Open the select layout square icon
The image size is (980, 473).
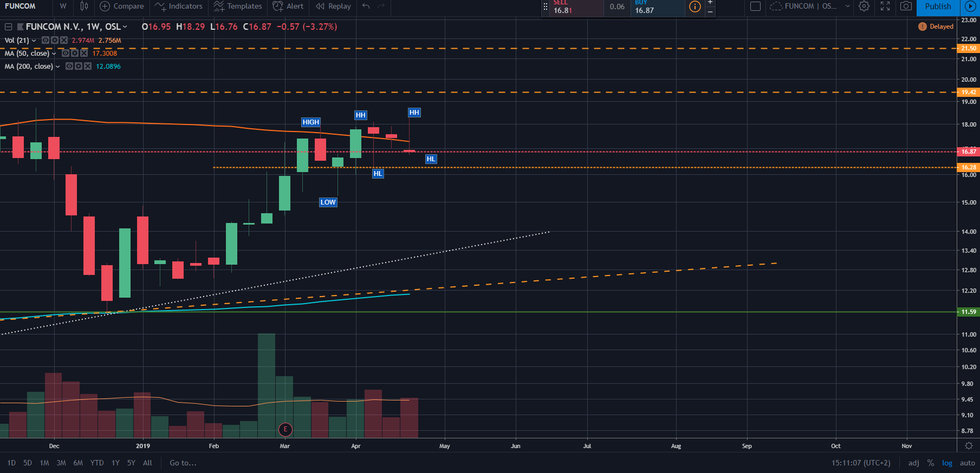[x=755, y=6]
